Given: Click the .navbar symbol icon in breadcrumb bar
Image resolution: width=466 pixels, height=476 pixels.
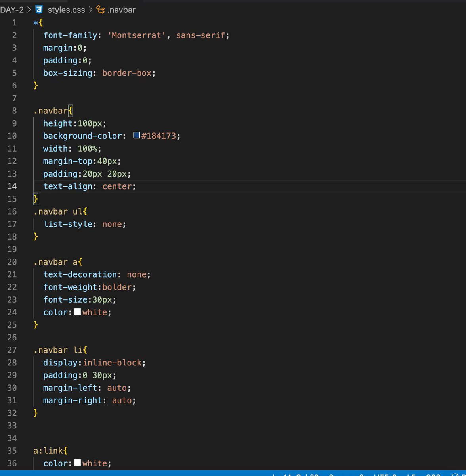Looking at the screenshot, I should 99,10.
